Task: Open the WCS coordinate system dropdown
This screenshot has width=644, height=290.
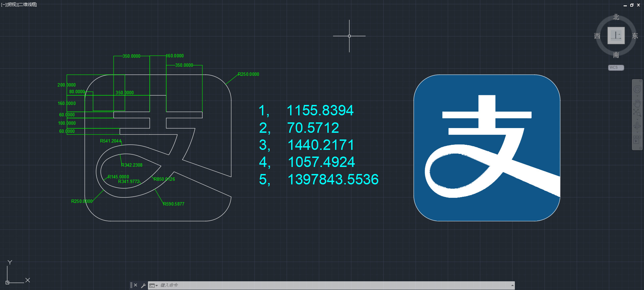Action: pyautogui.click(x=616, y=67)
